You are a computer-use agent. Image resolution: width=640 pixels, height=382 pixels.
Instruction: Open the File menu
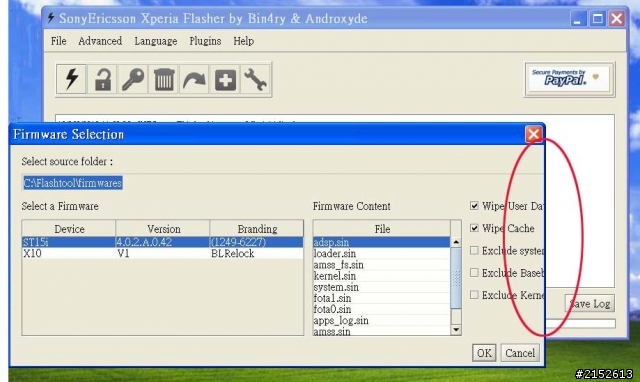58,41
